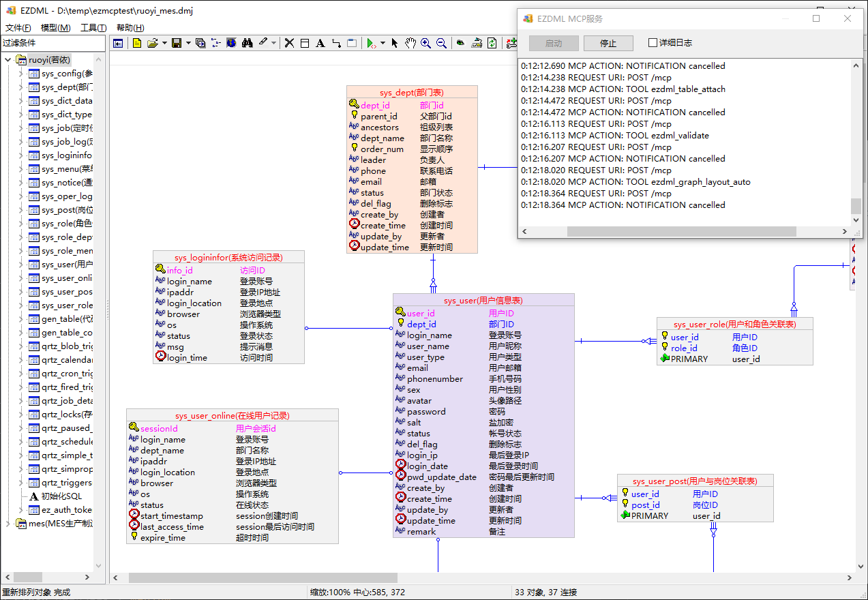Click the new file toolbar icon
Viewport: 868px width, 600px height.
pyautogui.click(x=137, y=43)
